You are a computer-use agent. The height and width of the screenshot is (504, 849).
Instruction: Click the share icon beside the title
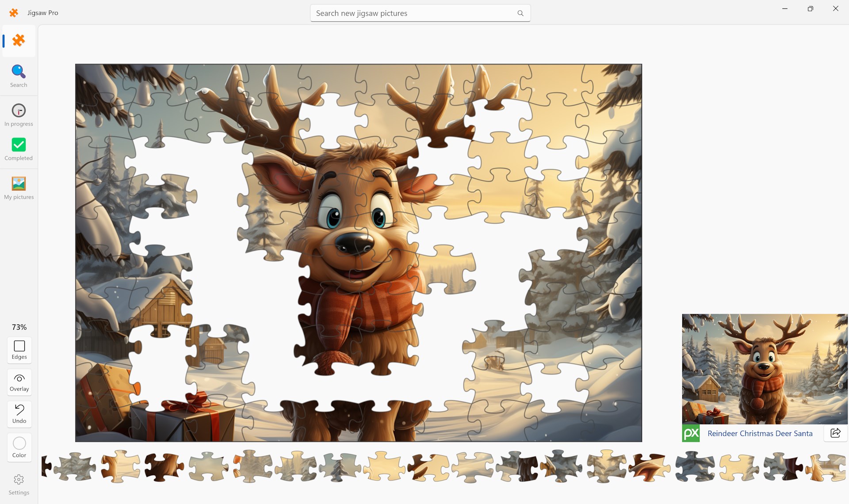[x=835, y=433]
